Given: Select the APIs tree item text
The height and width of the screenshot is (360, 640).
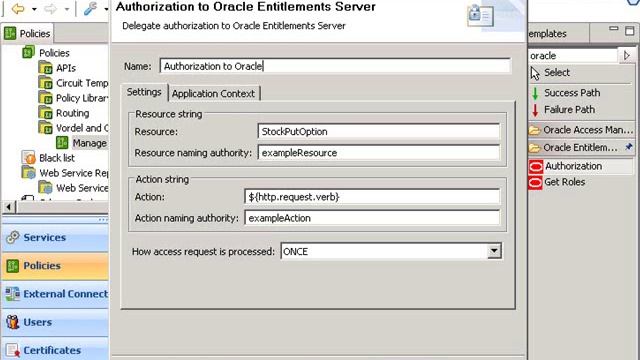Looking at the screenshot, I should (66, 68).
